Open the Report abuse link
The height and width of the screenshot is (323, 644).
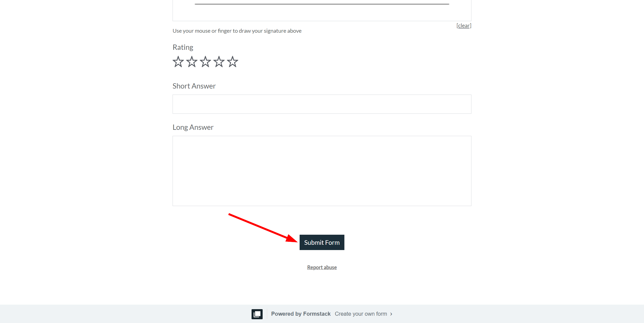tap(322, 267)
